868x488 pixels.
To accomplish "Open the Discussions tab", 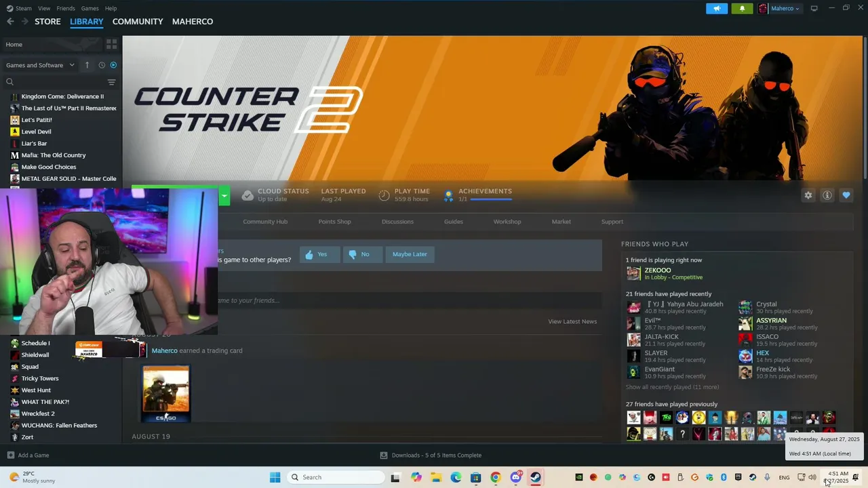I will pos(397,222).
